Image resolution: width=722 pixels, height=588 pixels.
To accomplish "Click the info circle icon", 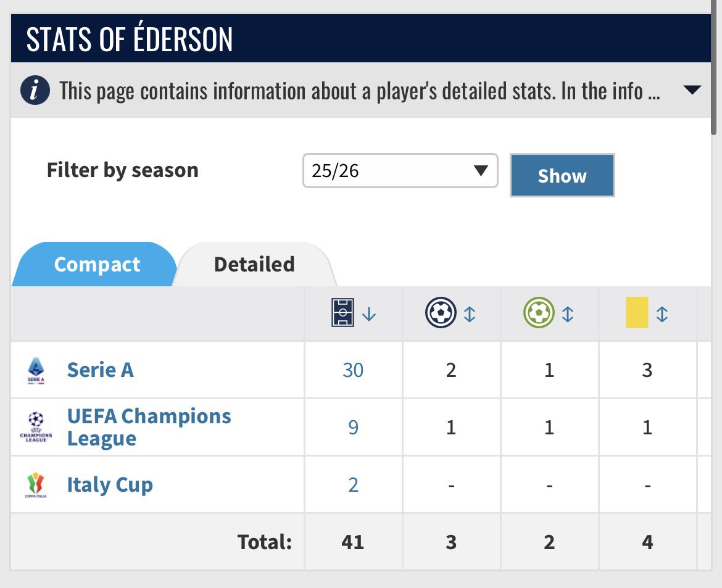I will 35,90.
